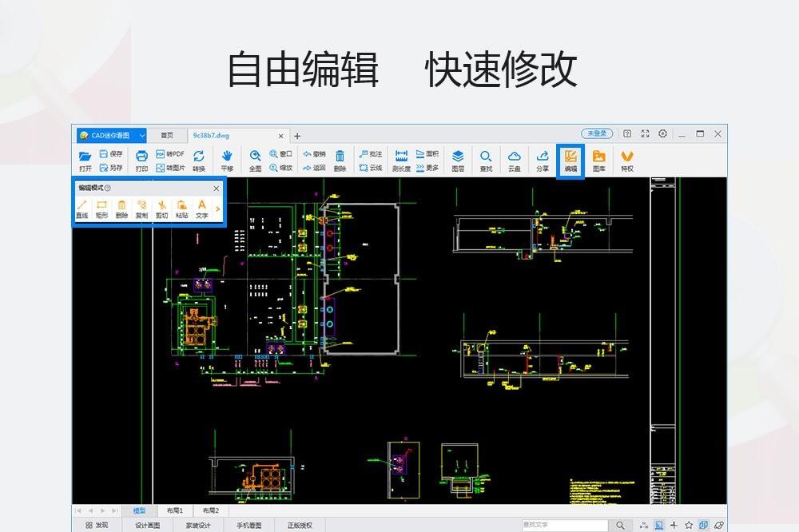Open 编辑模式 help question icon
Viewport: 799px width, 532px height.
tap(108, 188)
